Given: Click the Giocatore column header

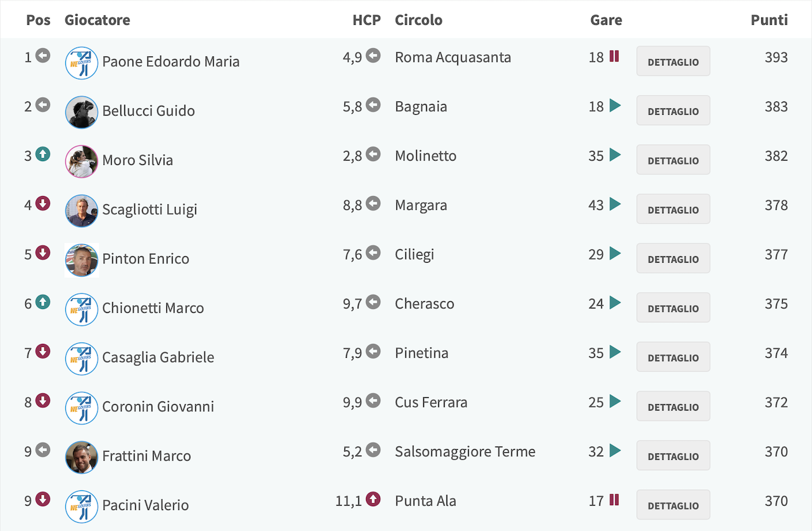Looking at the screenshot, I should tap(97, 20).
